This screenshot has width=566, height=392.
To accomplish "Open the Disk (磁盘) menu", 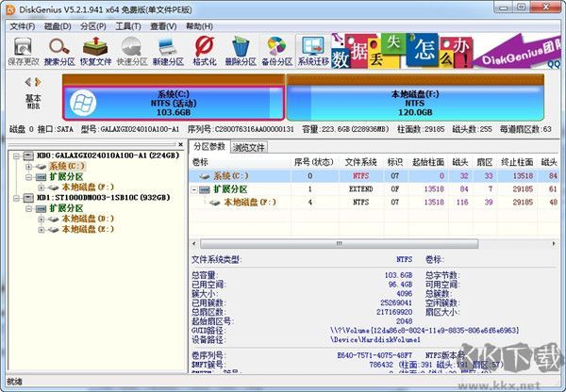I will click(58, 26).
